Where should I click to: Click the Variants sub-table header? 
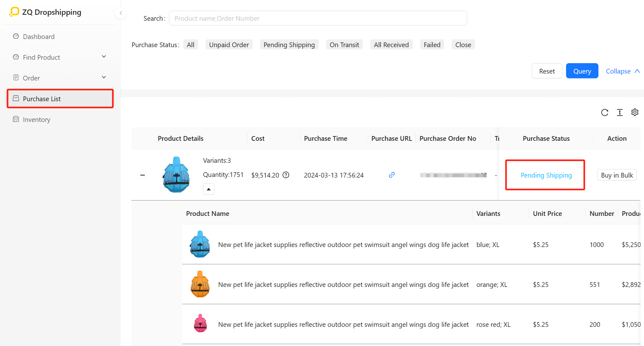click(x=488, y=213)
